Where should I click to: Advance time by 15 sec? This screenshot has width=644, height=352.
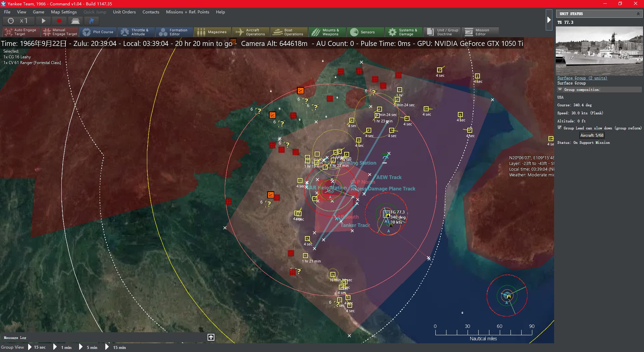(37, 347)
